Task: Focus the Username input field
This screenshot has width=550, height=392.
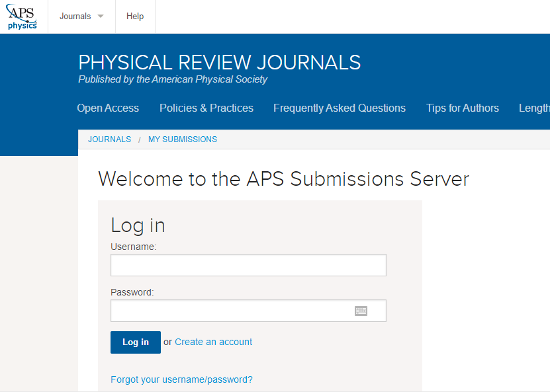Action: (x=248, y=265)
